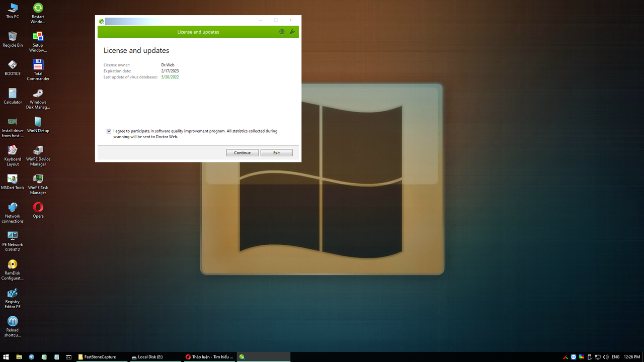Open File Explorer from the taskbar
644x362 pixels.
tap(19, 357)
